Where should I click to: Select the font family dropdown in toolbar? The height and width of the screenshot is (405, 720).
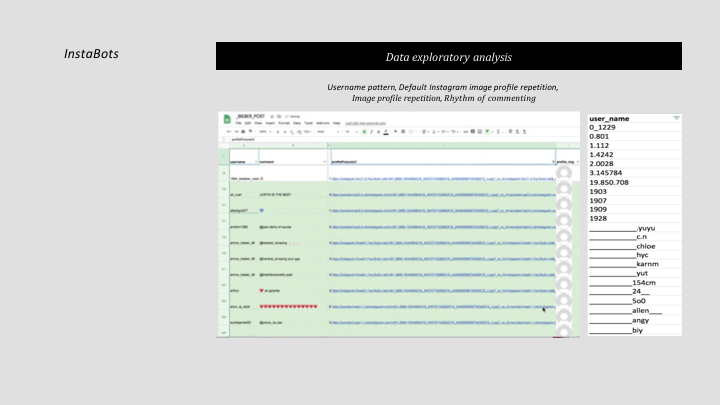pos(323,131)
